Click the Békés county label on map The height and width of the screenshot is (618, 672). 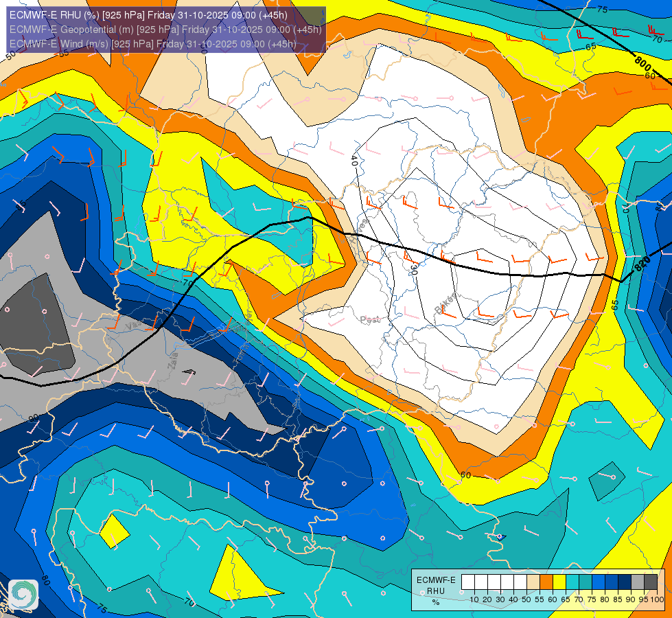click(x=445, y=304)
